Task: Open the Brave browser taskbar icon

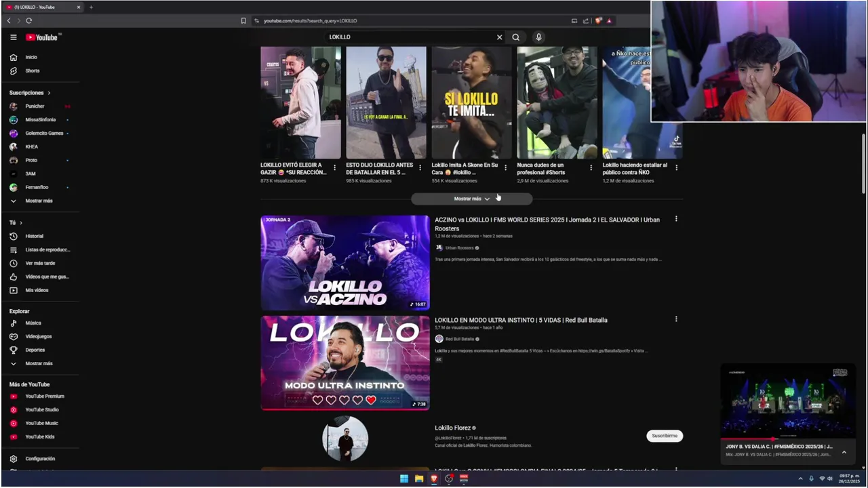Action: (434, 479)
